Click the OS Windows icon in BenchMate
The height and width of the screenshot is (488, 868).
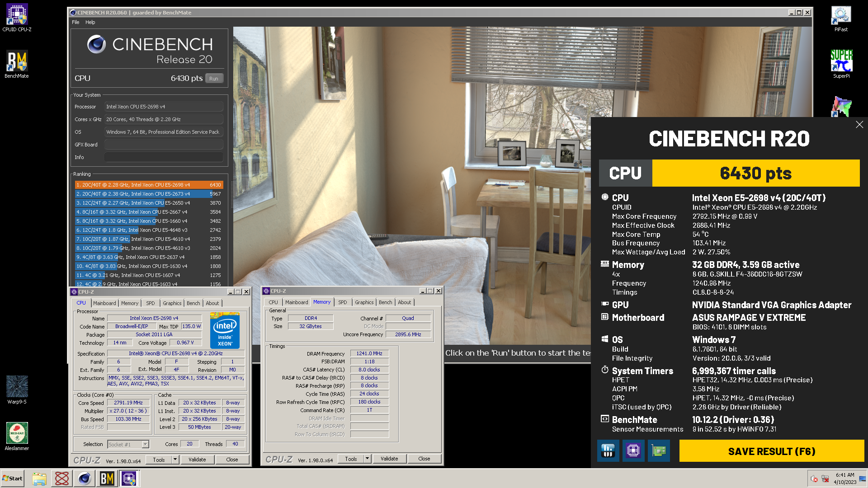(x=605, y=339)
